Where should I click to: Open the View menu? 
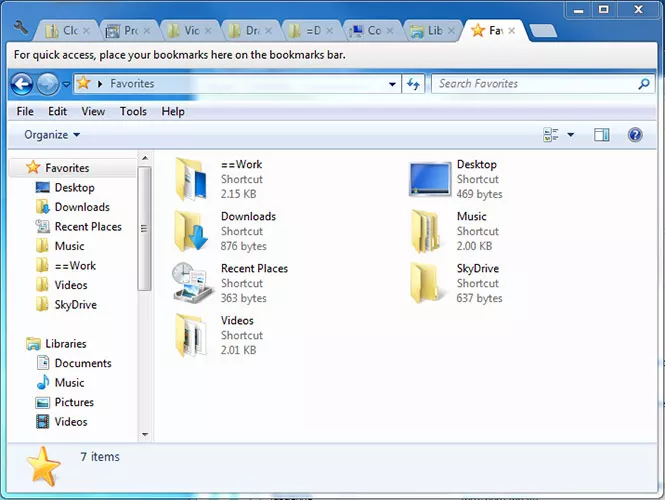point(93,112)
